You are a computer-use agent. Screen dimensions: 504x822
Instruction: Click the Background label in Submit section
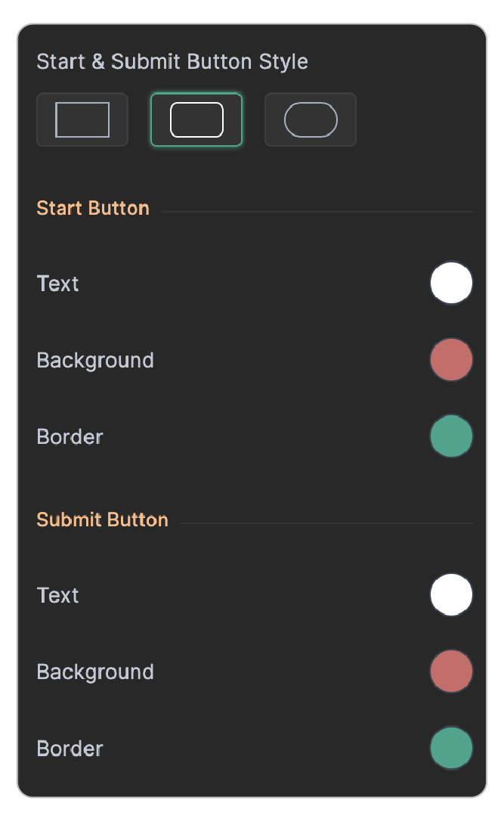click(94, 672)
